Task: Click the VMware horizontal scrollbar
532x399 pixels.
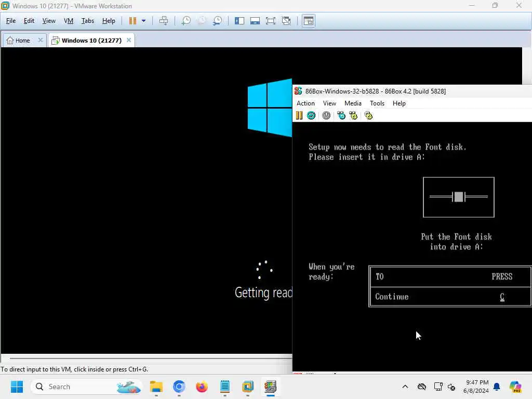Action: [151, 358]
